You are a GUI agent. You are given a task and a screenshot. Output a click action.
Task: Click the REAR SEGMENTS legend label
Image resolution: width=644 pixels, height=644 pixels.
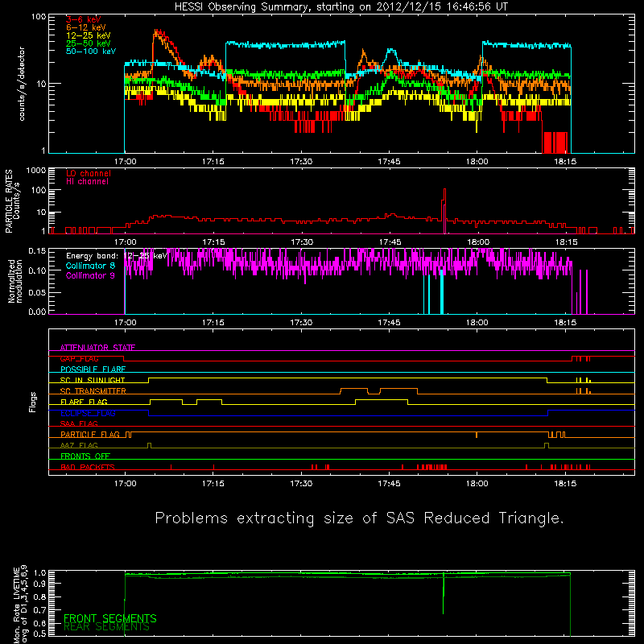pos(106,627)
